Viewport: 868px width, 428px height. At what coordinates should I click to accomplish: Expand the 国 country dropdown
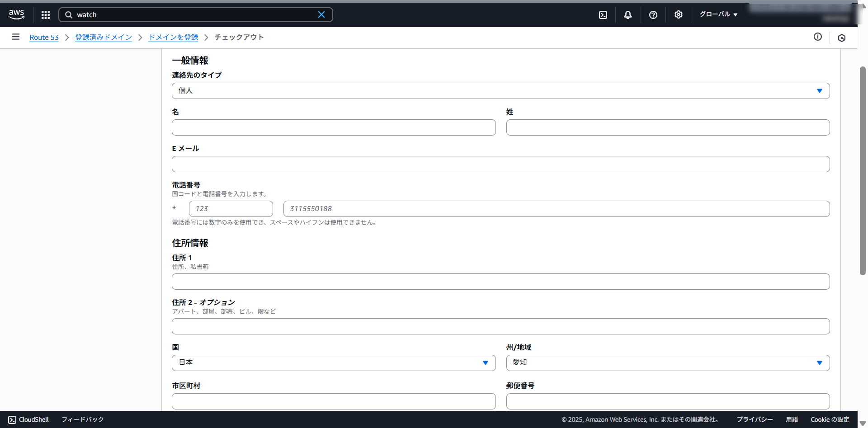point(334,362)
